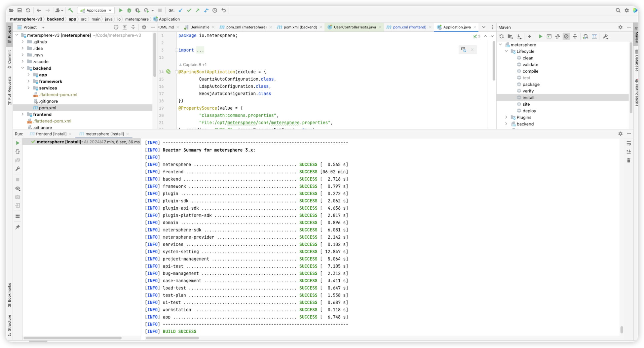Open Maven settings wrench

pyautogui.click(x=606, y=36)
